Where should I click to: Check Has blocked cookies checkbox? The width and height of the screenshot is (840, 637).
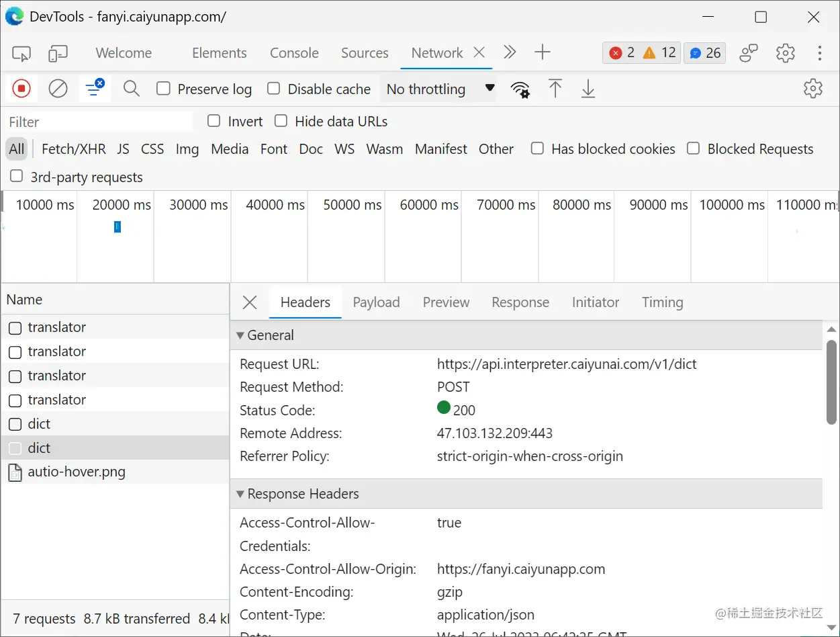(537, 148)
